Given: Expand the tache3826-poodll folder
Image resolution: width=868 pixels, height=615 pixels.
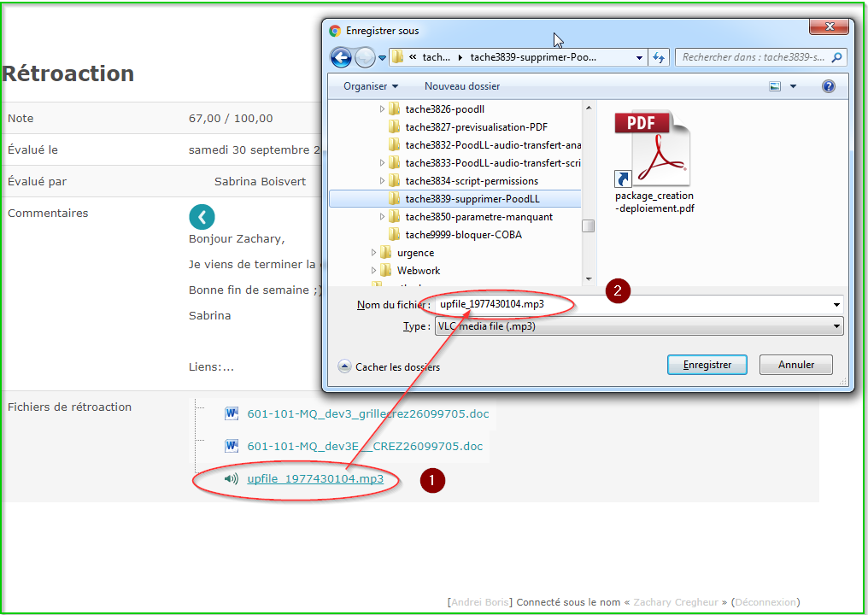Looking at the screenshot, I should coord(383,109).
